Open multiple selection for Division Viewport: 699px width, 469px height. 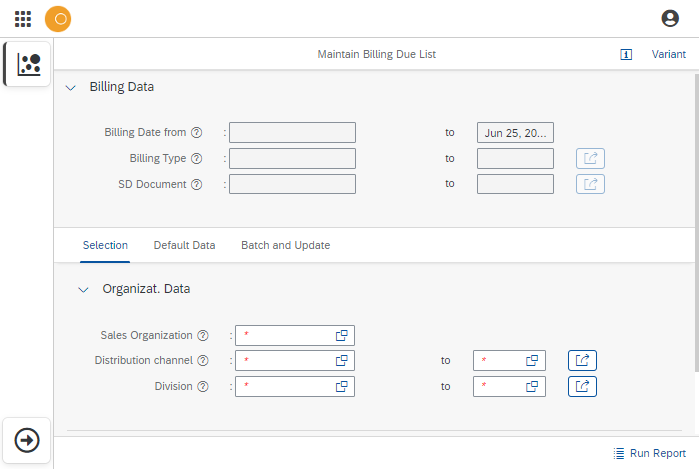tap(582, 386)
